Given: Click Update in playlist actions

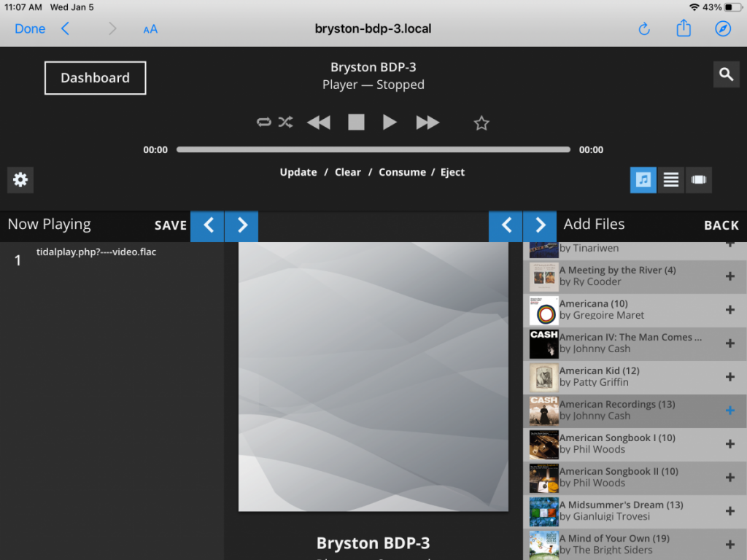Looking at the screenshot, I should click(298, 172).
